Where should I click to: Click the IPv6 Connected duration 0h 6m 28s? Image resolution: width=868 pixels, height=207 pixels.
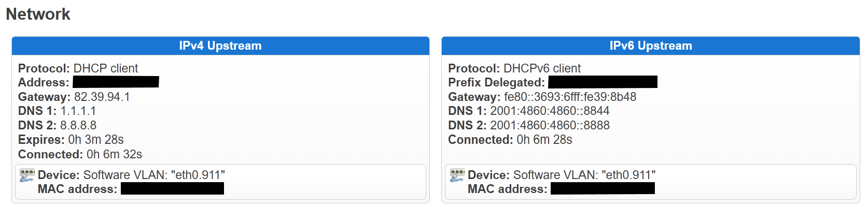[544, 140]
